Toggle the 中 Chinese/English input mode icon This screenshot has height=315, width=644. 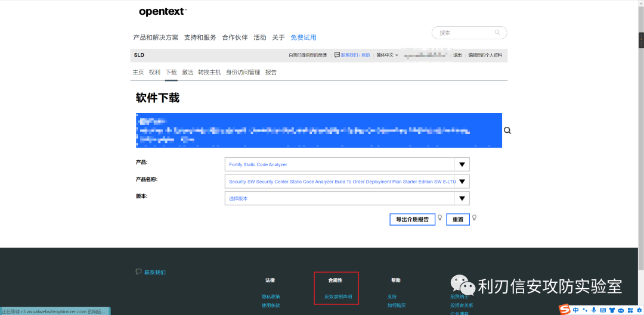coord(576,310)
